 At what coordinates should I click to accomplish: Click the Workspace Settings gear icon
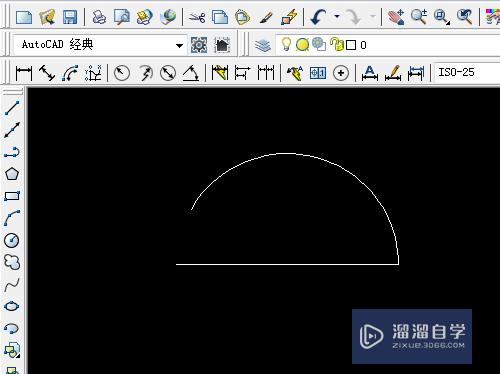click(199, 45)
